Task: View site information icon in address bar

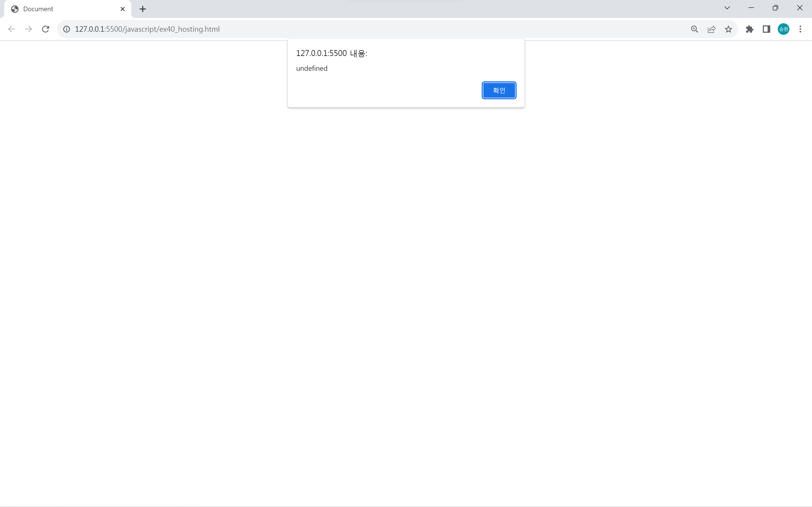Action: pos(67,29)
